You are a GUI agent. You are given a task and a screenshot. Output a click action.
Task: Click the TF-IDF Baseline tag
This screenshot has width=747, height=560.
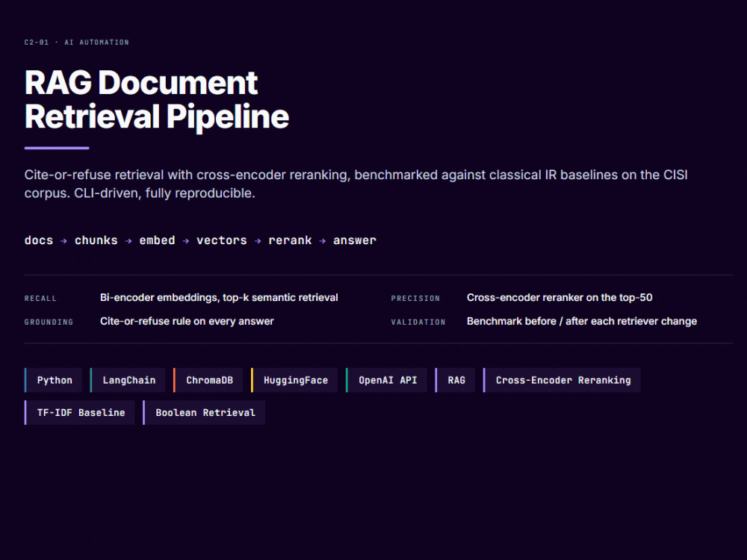[x=80, y=412]
